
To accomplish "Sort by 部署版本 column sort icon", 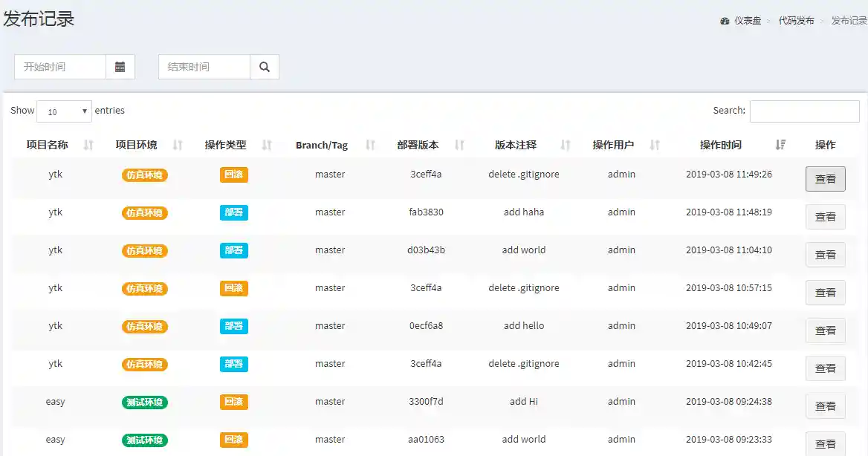I will click(x=459, y=145).
